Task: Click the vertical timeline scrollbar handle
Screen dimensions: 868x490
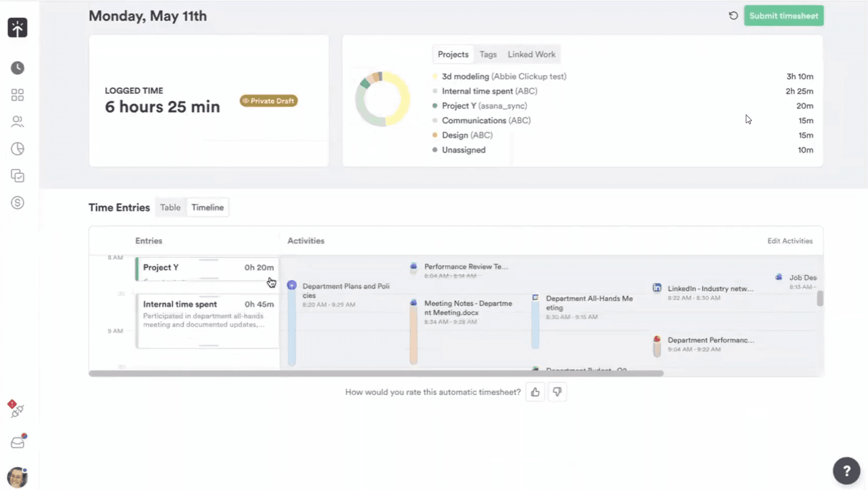Action: [x=820, y=298]
